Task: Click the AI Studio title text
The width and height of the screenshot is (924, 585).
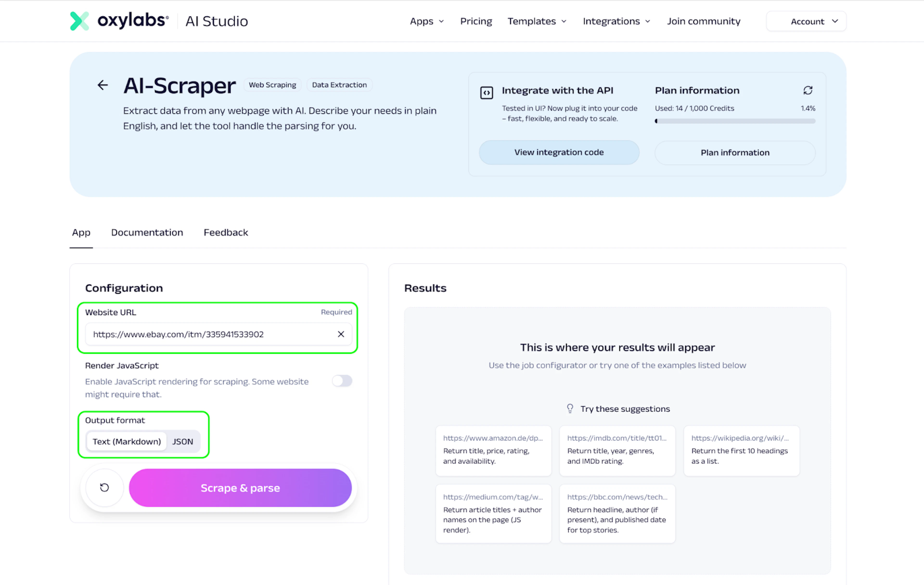Action: pyautogui.click(x=217, y=21)
